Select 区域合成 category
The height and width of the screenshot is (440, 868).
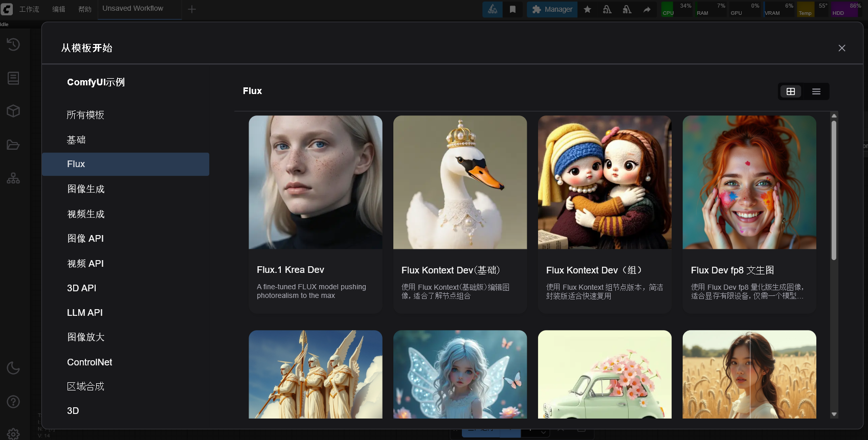point(125,386)
